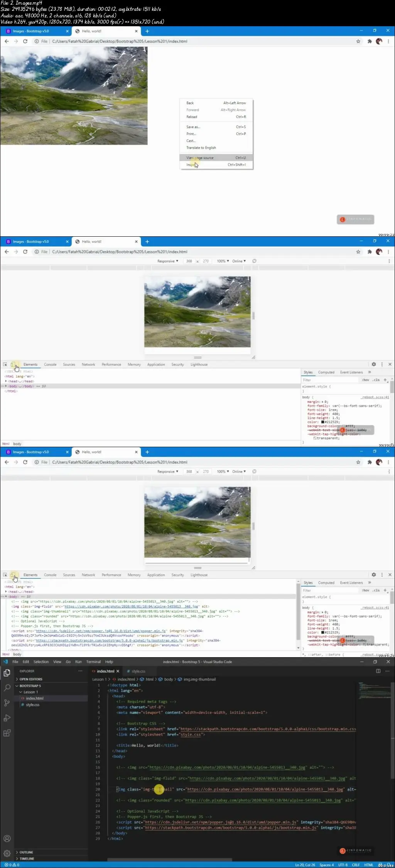This screenshot has height=868, width=395.
Task: Open Run and Debug in VS Code
Action: pyautogui.click(x=7, y=718)
